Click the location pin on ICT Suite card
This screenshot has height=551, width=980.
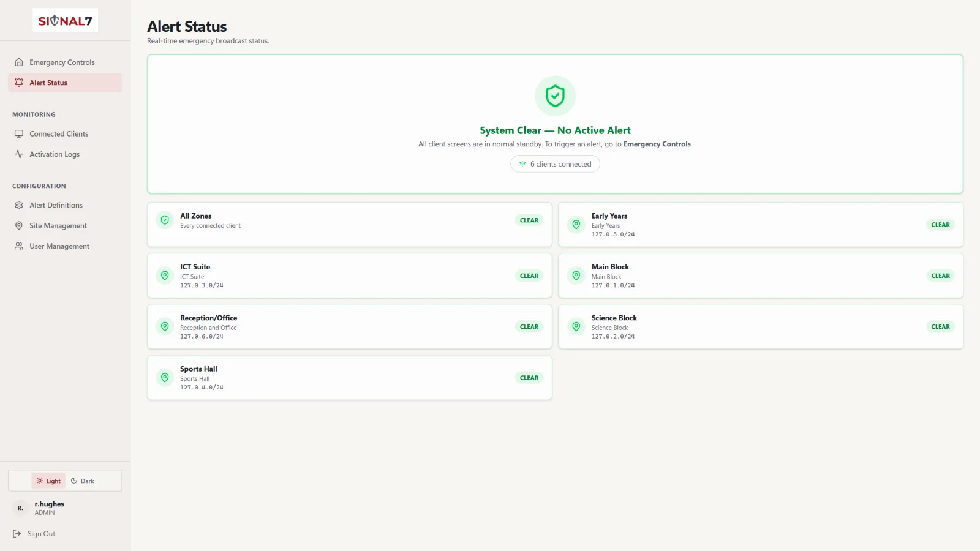coord(165,275)
